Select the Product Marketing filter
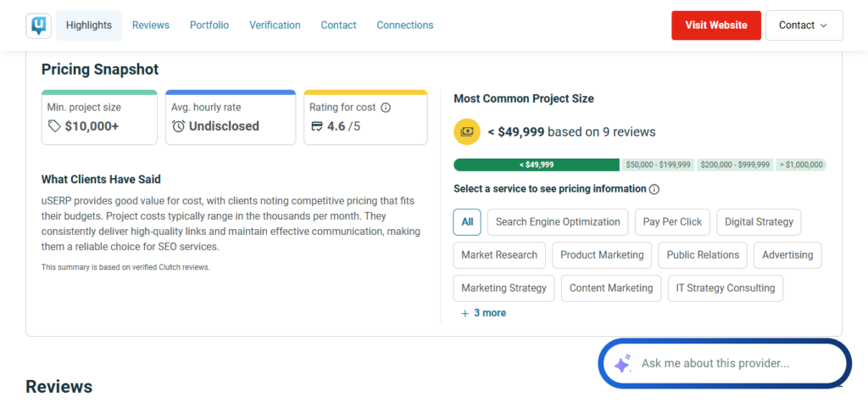Image resolution: width=868 pixels, height=408 pixels. 602,255
